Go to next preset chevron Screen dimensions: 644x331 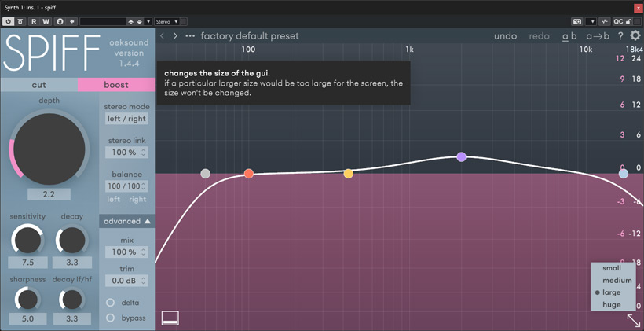(175, 35)
